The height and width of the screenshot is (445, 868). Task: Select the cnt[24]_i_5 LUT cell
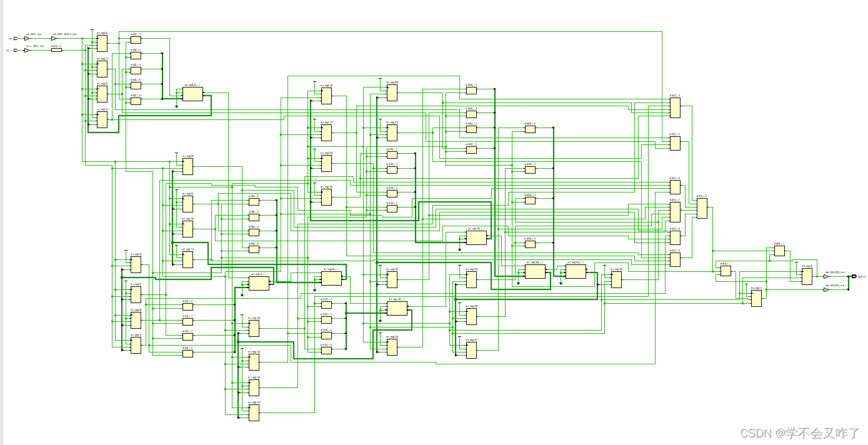coord(530,244)
